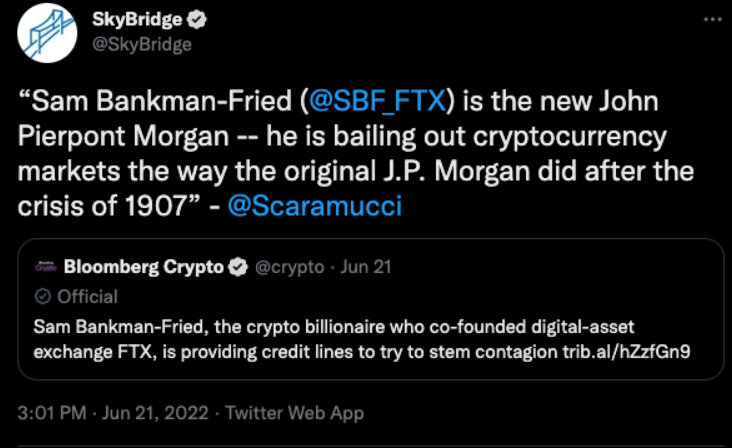The image size is (732, 448).
Task: Click the Twitter Web App source label
Action: pyautogui.click(x=294, y=413)
